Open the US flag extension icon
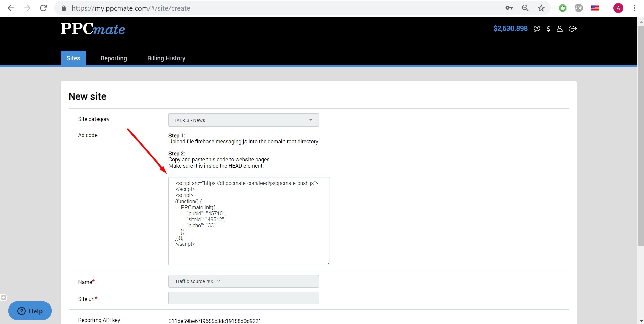This screenshot has height=324, width=644. coord(595,8)
